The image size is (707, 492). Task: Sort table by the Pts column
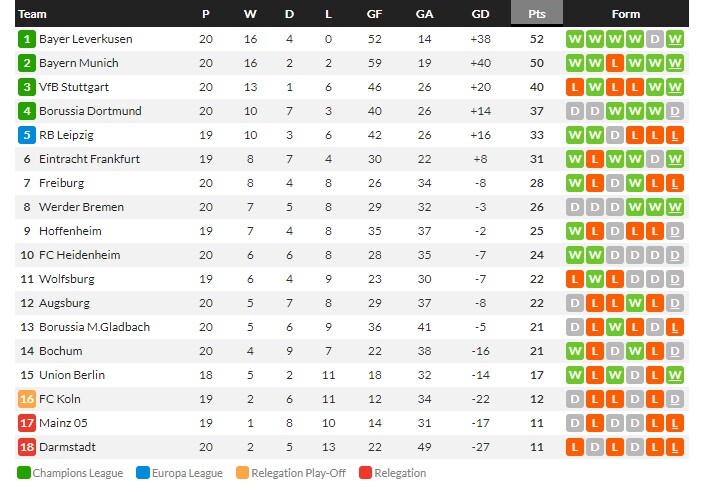point(537,13)
